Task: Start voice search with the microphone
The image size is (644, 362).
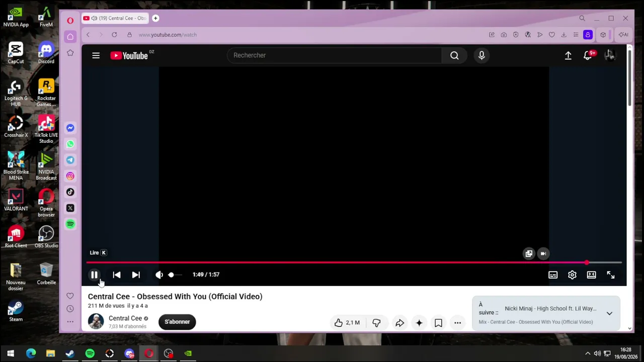Action: click(481, 55)
